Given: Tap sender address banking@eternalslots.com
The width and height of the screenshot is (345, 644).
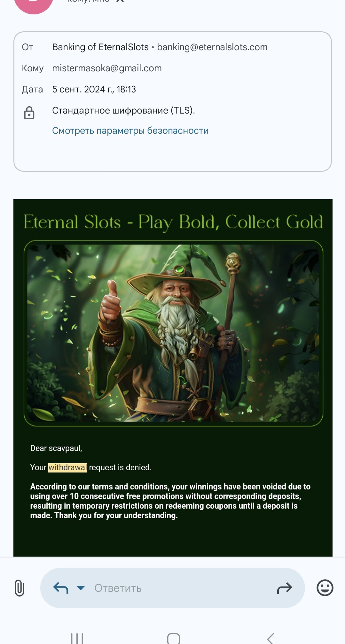Looking at the screenshot, I should (x=212, y=47).
